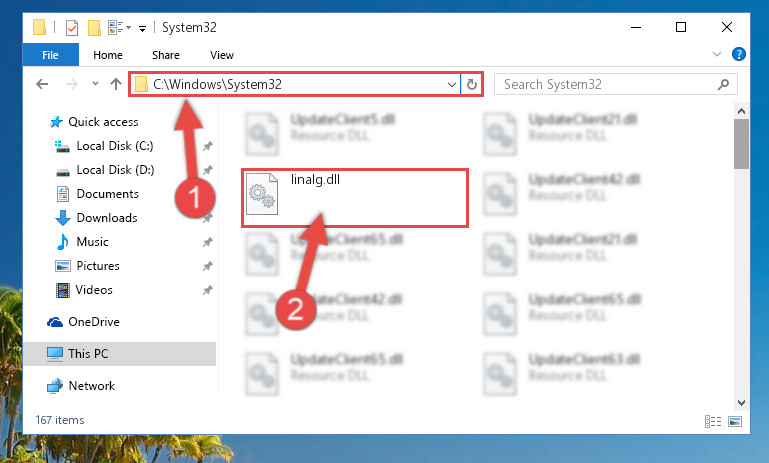This screenshot has height=463, width=769.
Task: Switch to details view layout
Action: pos(713,421)
